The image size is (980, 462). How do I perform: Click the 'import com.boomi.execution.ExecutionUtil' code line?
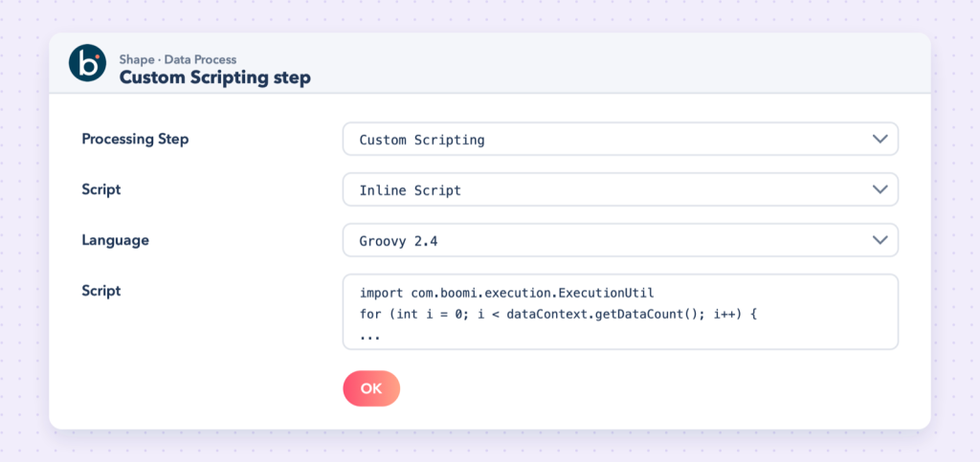click(507, 292)
